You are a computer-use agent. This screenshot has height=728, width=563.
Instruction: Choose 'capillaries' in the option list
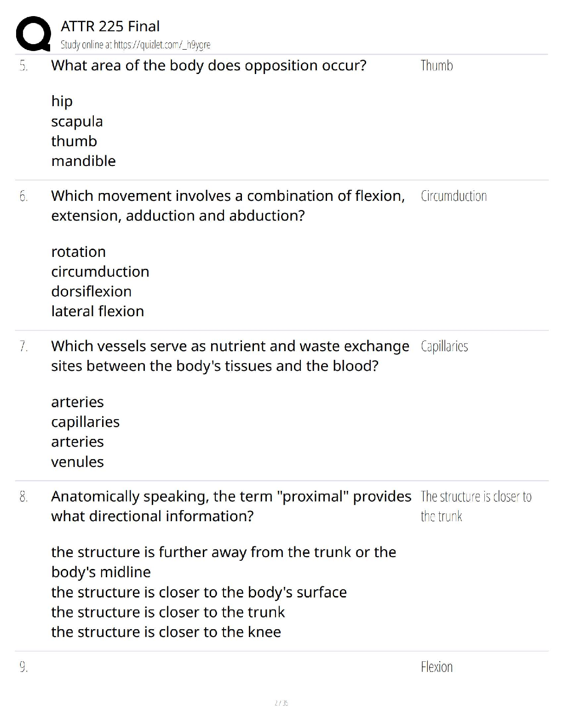pyautogui.click(x=85, y=422)
